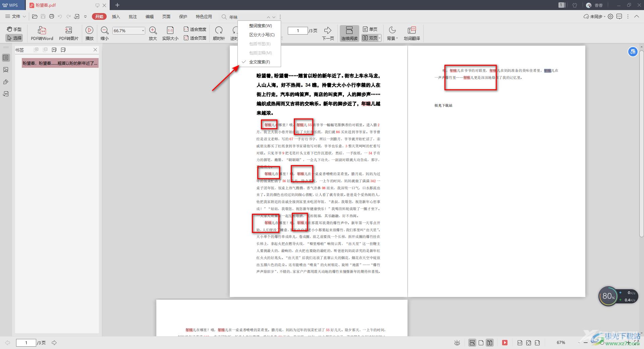Enable 整词搜索(W) whole-word option
Viewport: 644px width, 349px height.
259,26
